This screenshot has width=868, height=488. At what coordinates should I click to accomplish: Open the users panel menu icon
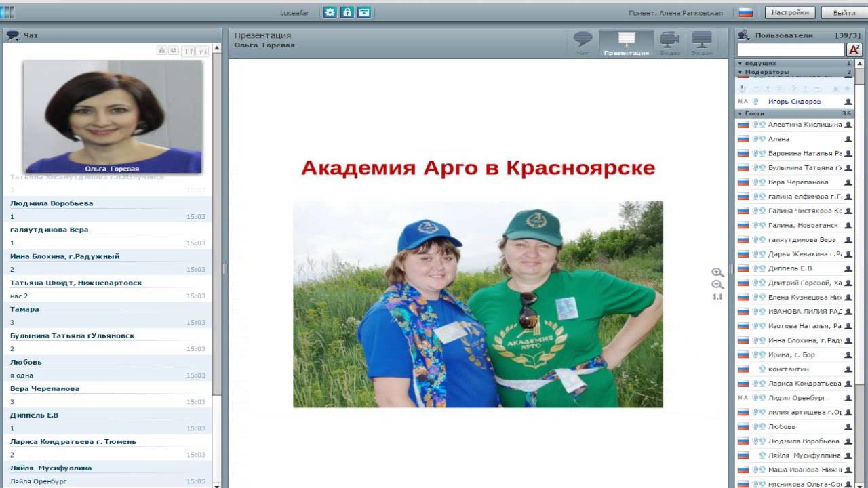pos(744,35)
